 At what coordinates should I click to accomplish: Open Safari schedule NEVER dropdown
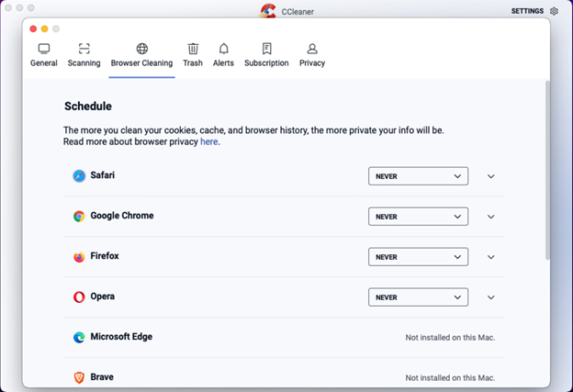coord(418,176)
